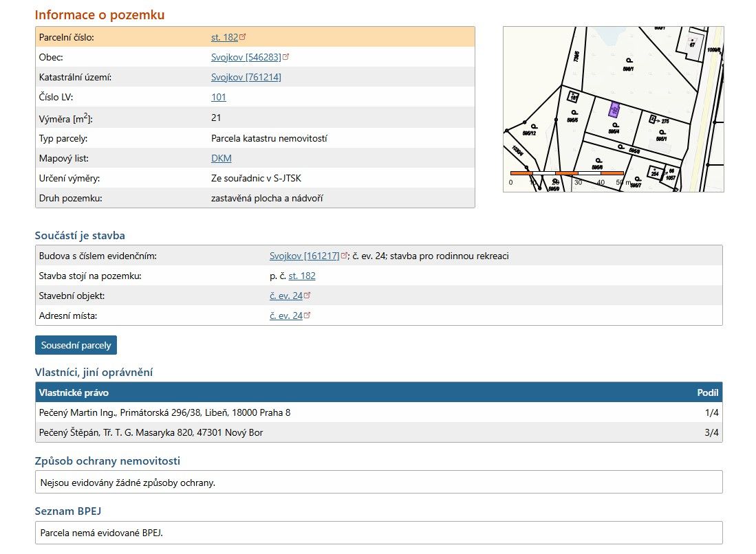This screenshot has height=554, width=756.
Task: Click external-link icon beside parcel st. 182
Action: (x=242, y=37)
